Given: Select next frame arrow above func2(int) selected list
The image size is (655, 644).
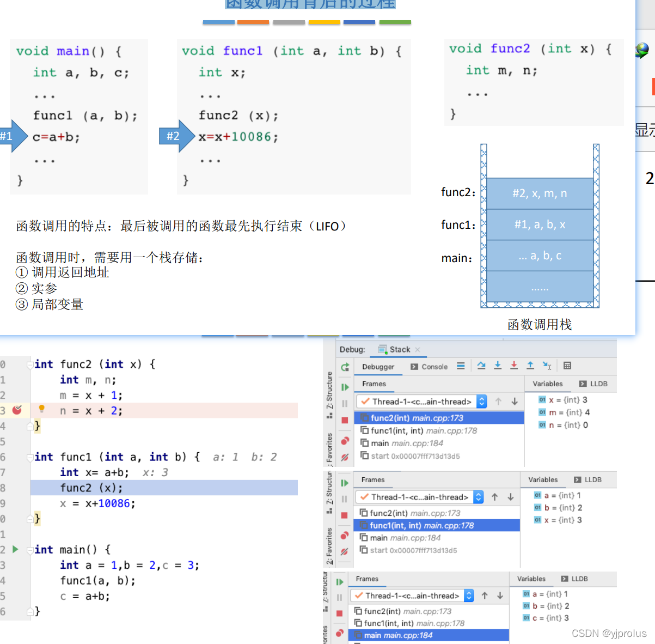Looking at the screenshot, I should point(515,402).
